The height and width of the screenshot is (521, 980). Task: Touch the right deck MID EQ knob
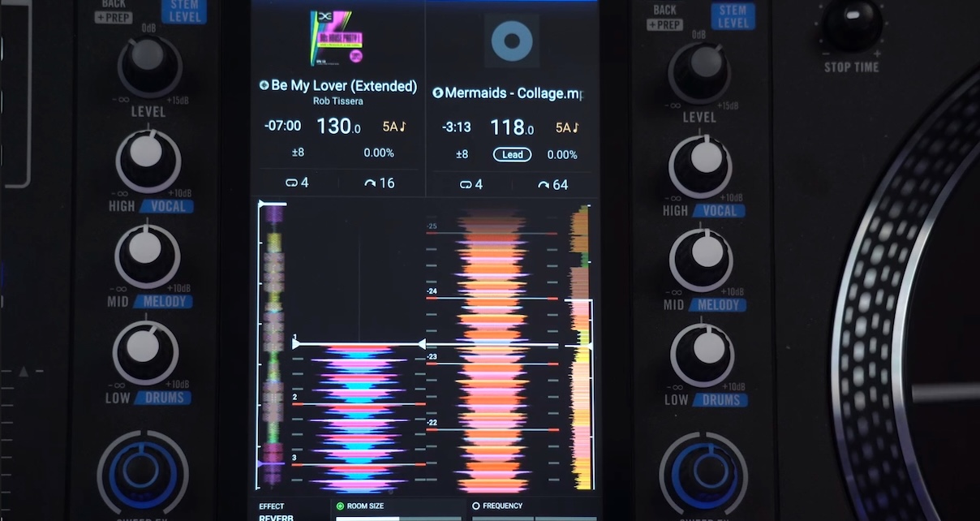click(x=701, y=259)
